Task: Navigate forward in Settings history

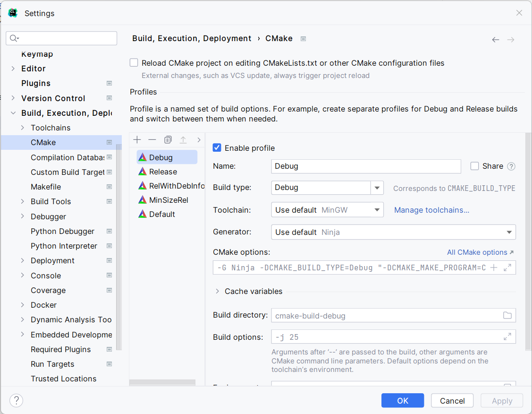Action: (511, 40)
